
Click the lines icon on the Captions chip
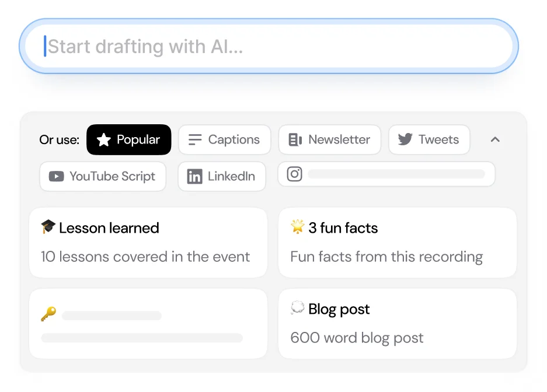point(193,139)
